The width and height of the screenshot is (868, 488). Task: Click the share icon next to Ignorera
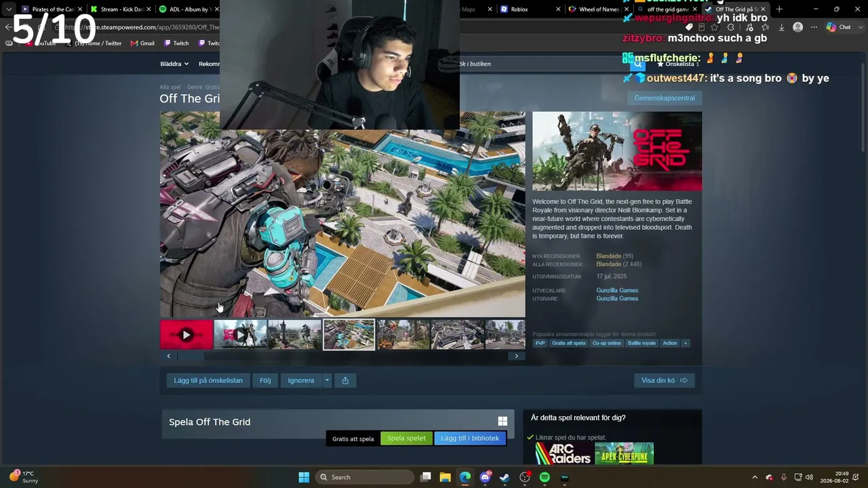tap(345, 380)
